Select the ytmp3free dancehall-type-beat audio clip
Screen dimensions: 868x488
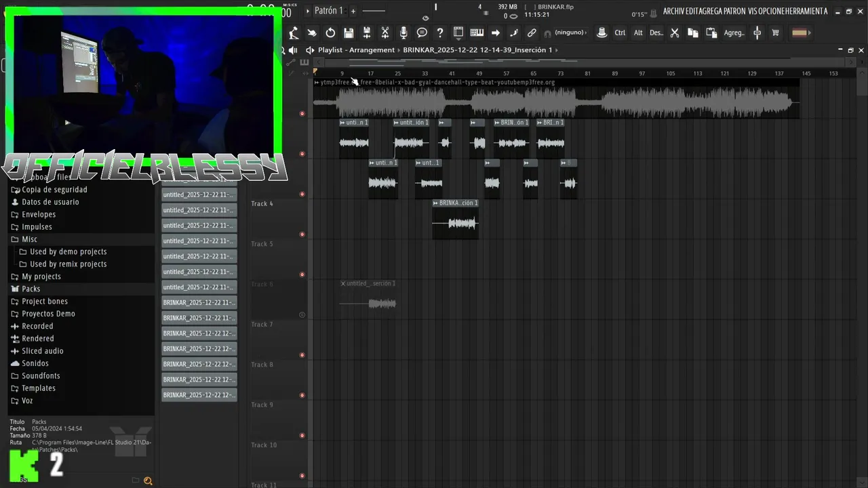[556, 100]
